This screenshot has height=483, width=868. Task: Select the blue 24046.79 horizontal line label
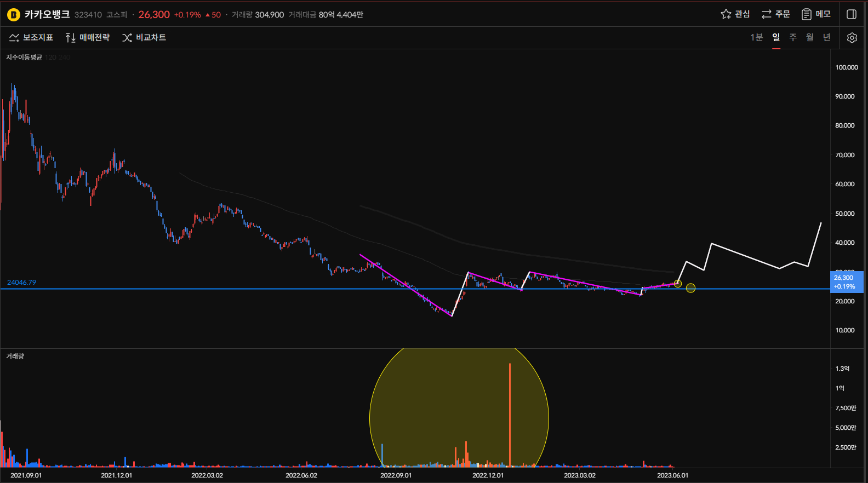21,283
